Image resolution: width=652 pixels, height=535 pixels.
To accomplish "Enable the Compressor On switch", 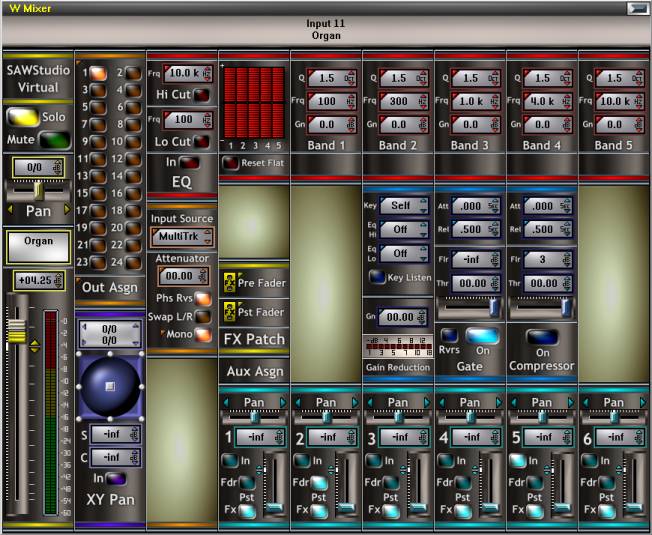I will coord(543,337).
